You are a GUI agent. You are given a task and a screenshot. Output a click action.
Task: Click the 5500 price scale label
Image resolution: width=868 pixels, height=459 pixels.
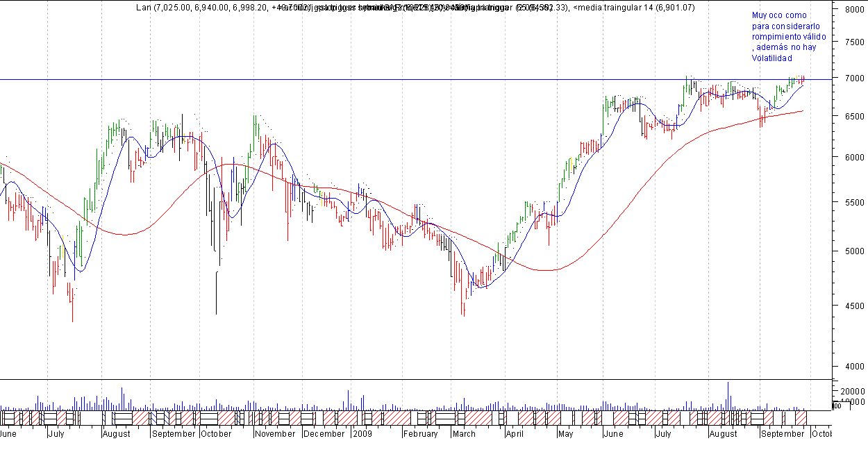click(x=854, y=202)
